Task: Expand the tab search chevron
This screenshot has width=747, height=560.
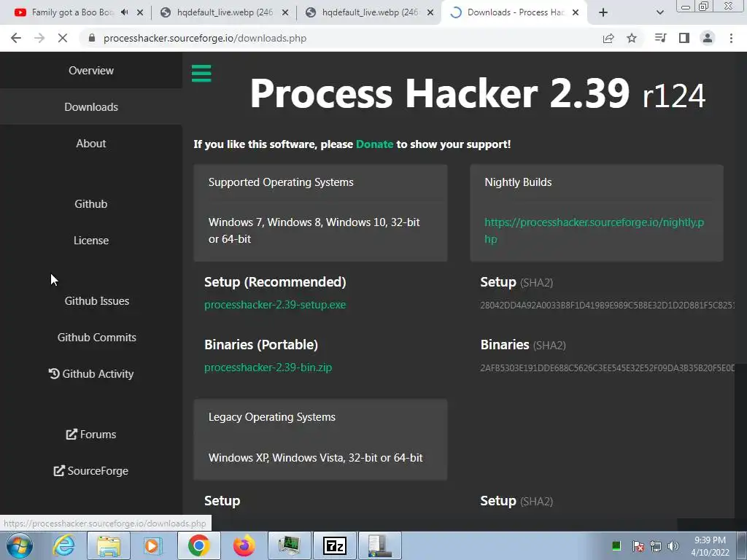Action: click(659, 12)
